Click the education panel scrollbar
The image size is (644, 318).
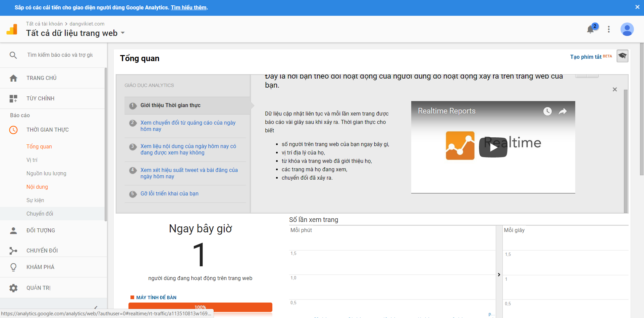point(626,151)
